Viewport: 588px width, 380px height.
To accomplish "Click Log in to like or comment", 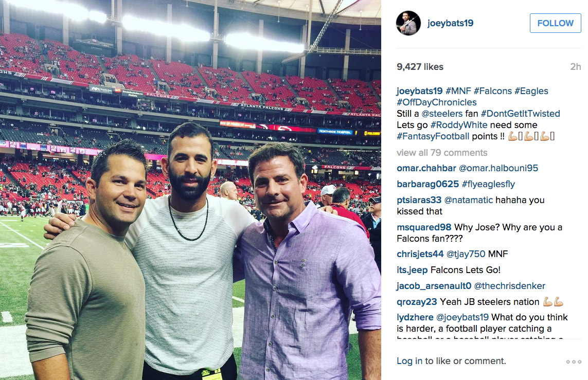I will point(451,361).
